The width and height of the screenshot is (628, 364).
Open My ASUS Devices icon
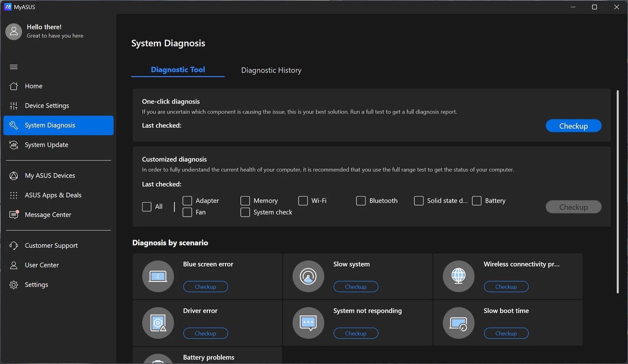pos(14,175)
